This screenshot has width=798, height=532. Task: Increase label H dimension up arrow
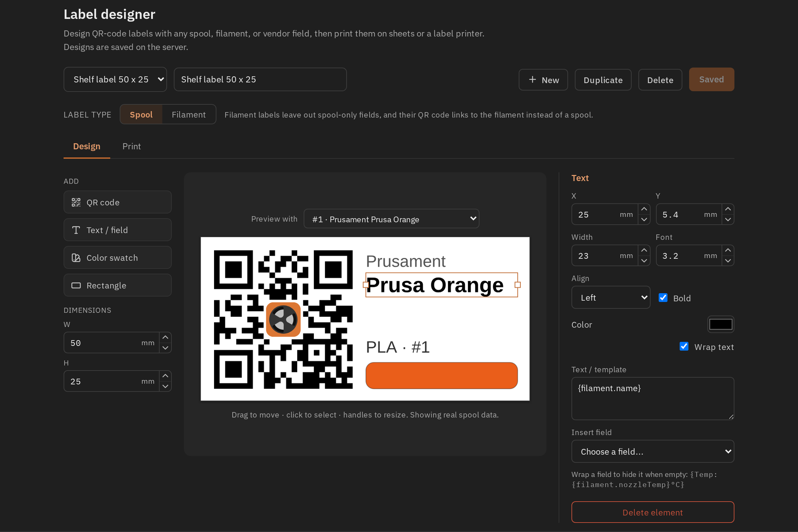(165, 376)
